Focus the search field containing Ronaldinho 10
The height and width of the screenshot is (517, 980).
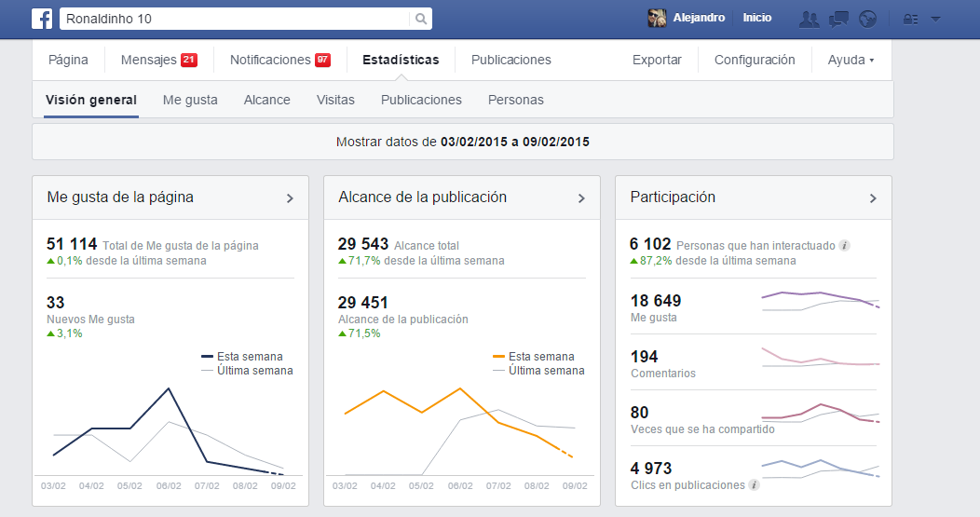point(235,19)
